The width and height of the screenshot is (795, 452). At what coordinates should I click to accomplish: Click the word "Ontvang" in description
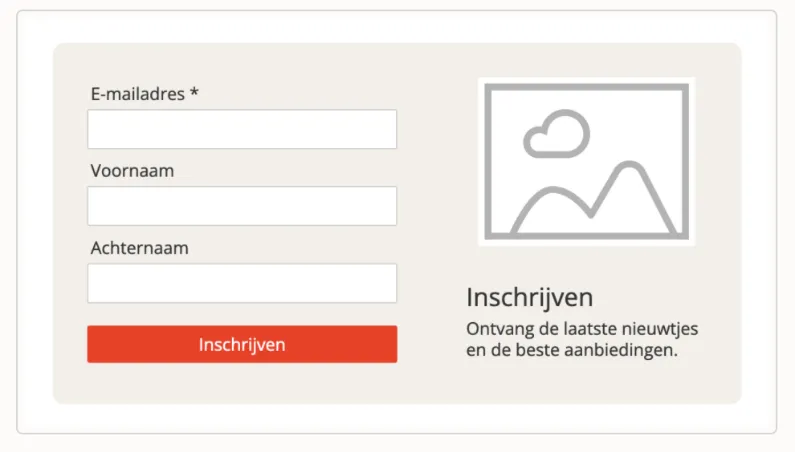click(497, 328)
